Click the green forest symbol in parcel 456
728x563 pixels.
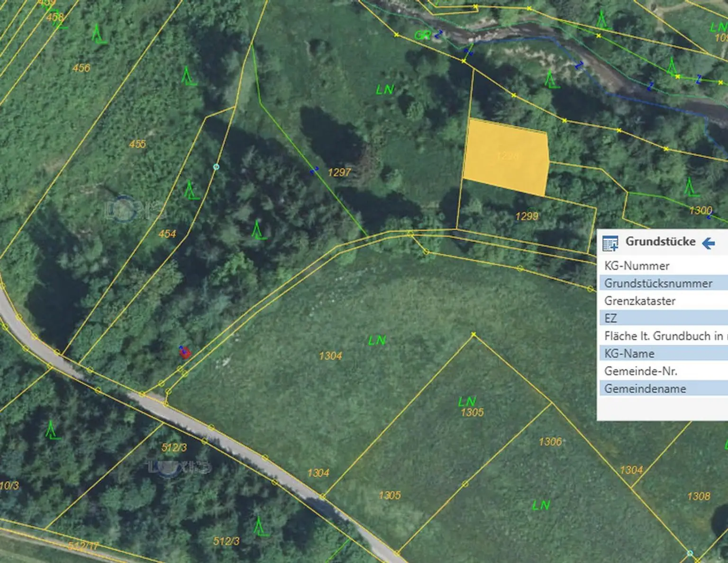(98, 35)
